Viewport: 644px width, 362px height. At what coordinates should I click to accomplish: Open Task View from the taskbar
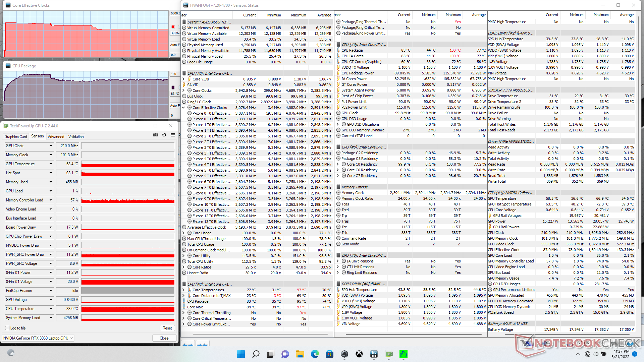(x=270, y=354)
